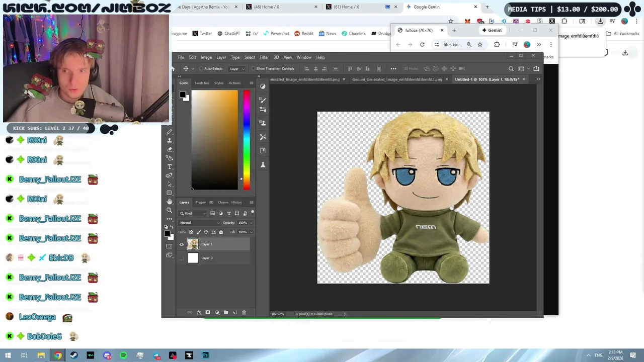Toggle the lock image pixels brush button

click(x=199, y=232)
